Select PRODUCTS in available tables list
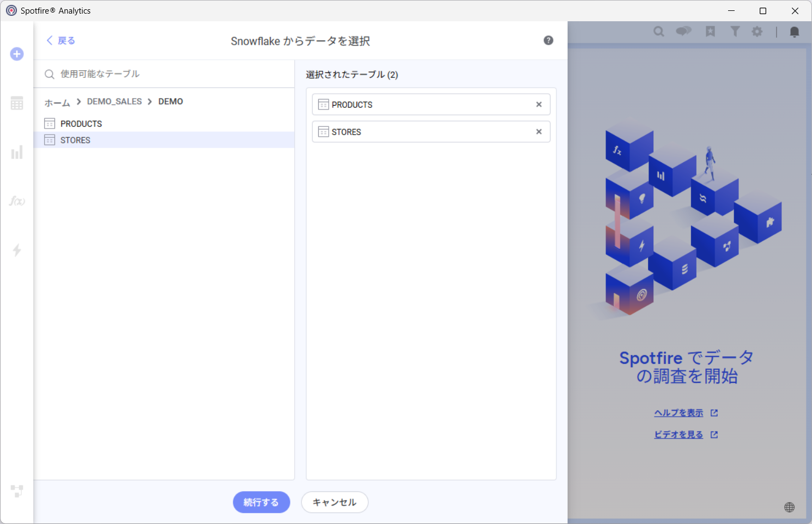This screenshot has height=524, width=812. click(164, 124)
